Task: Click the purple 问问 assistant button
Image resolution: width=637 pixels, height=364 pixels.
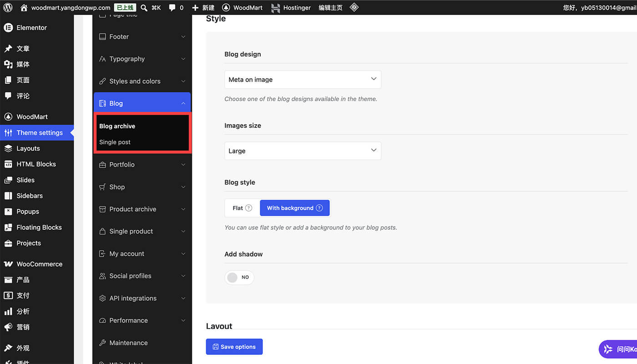Action: tap(618, 349)
